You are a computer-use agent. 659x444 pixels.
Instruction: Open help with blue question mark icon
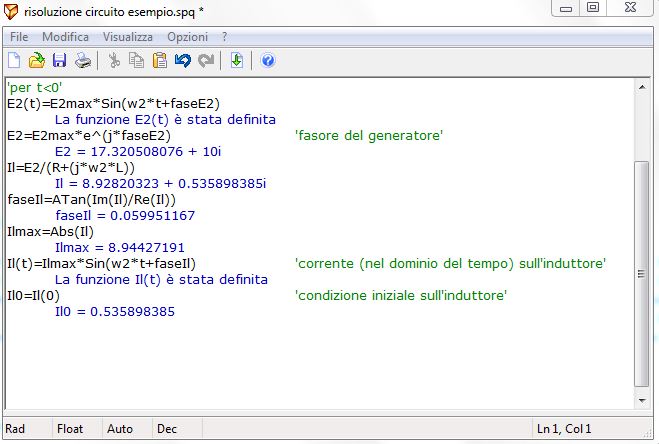(x=268, y=60)
